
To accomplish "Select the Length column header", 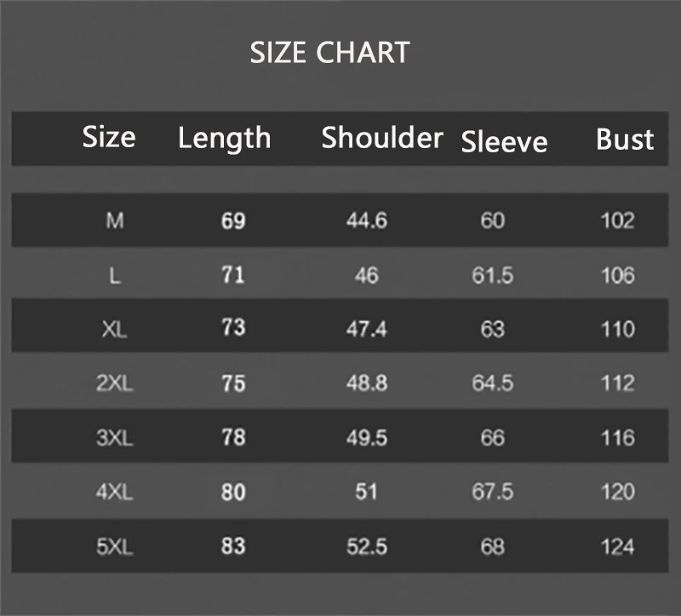I will point(225,138).
